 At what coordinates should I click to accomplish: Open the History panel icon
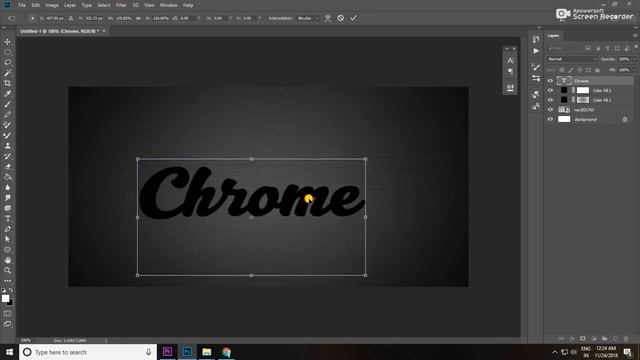536,39
